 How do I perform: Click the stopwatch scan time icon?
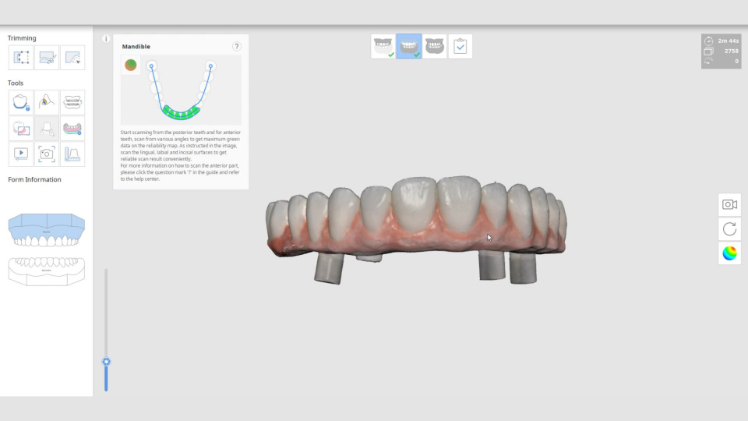pos(708,41)
